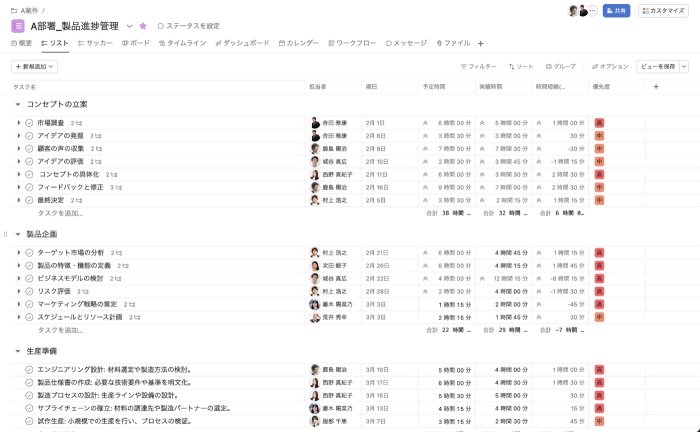Open the グループ grouping tool
700x432 pixels.
point(560,67)
